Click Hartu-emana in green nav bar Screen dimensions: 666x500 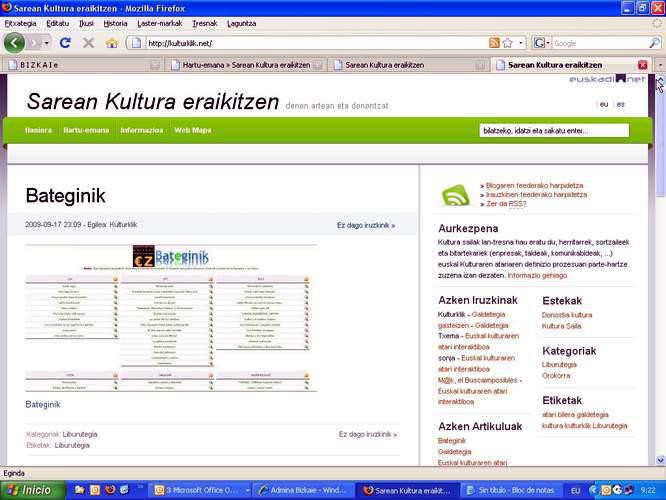(86, 130)
